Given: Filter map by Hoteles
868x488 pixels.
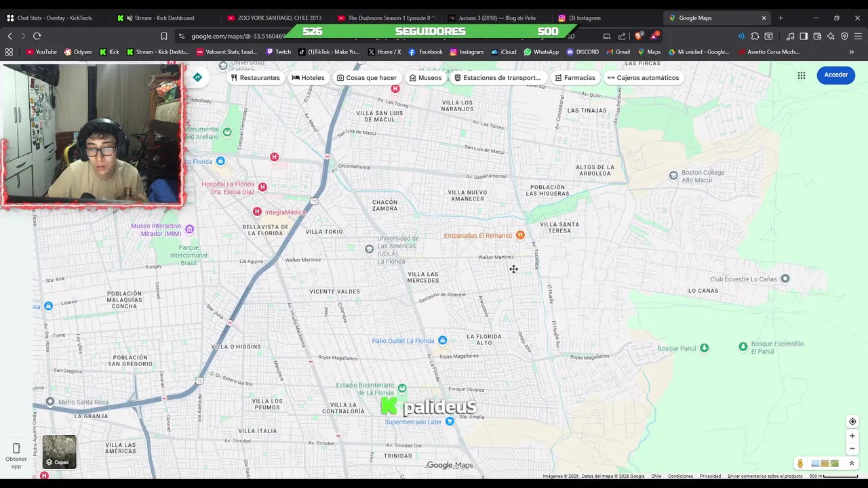Looking at the screenshot, I should coord(309,77).
